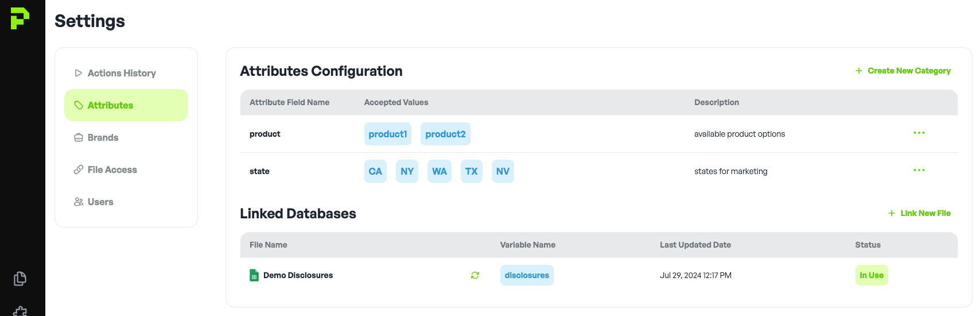The image size is (980, 316).
Task: Open the product row options menu
Action: (919, 133)
